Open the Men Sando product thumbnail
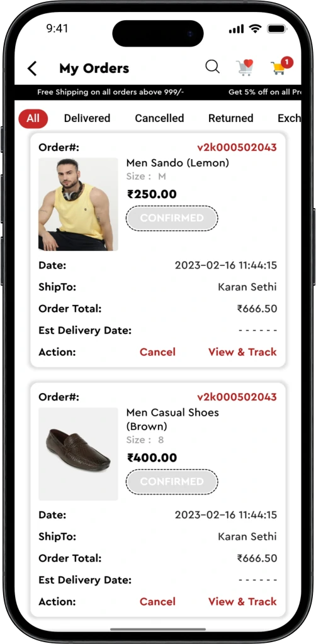The height and width of the screenshot is (644, 316). click(x=78, y=204)
